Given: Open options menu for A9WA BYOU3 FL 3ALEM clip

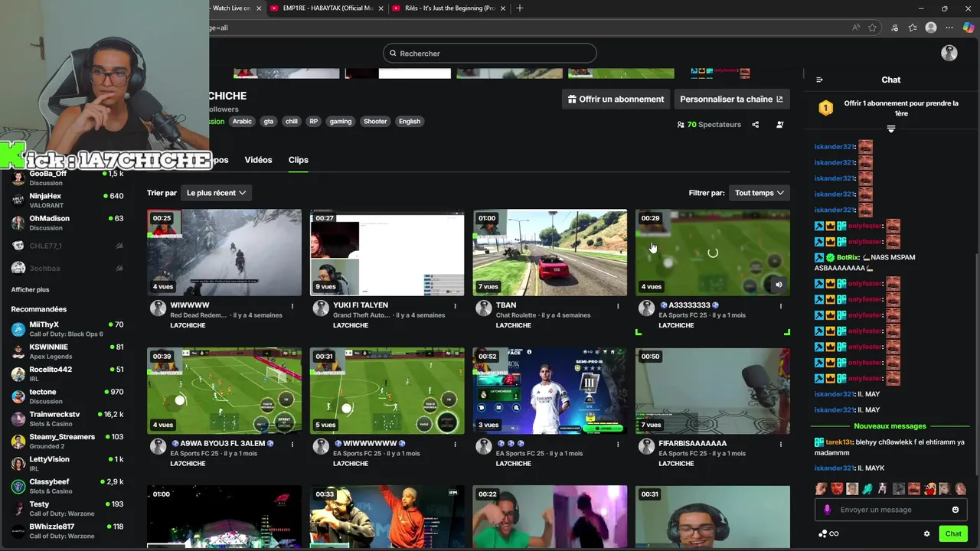Looking at the screenshot, I should click(x=292, y=444).
